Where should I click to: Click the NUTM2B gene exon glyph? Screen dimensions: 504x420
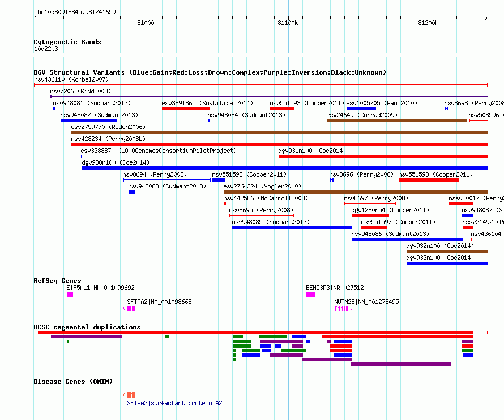[344, 308]
